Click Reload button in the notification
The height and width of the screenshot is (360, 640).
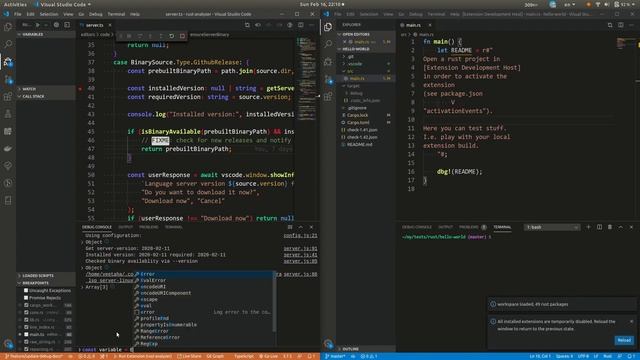point(624,340)
